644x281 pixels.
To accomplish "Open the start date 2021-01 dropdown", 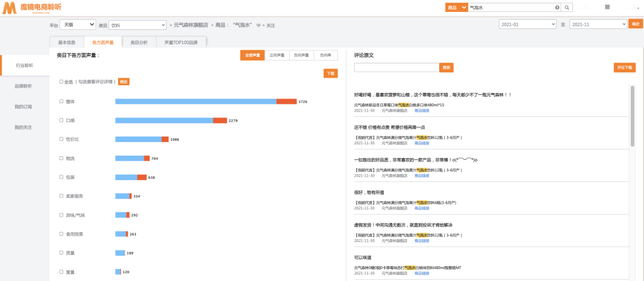I will pos(528,24).
